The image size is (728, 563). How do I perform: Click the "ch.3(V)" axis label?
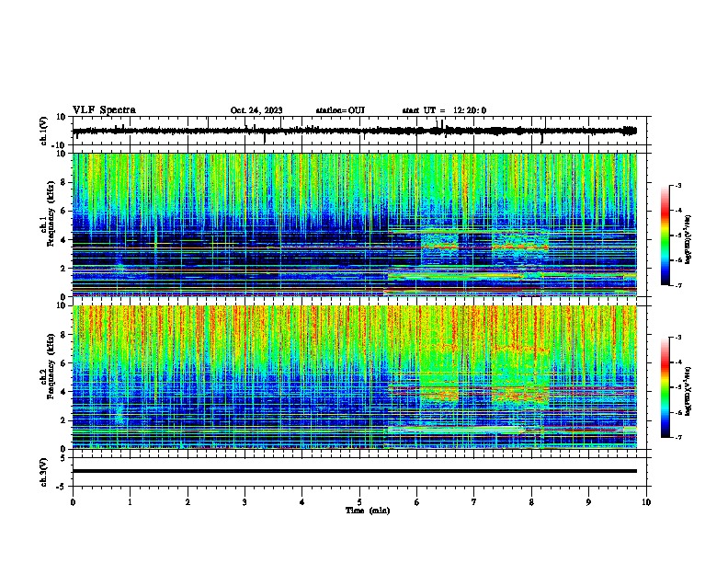pyautogui.click(x=44, y=472)
